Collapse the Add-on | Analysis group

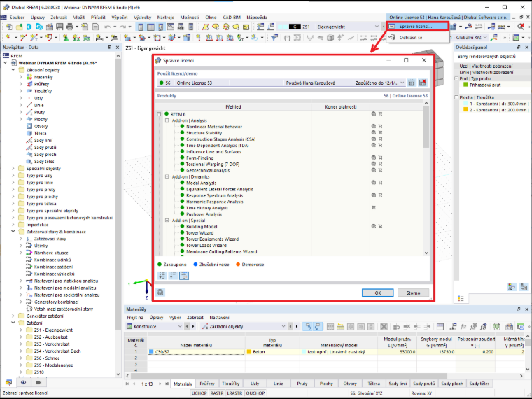coord(167,120)
